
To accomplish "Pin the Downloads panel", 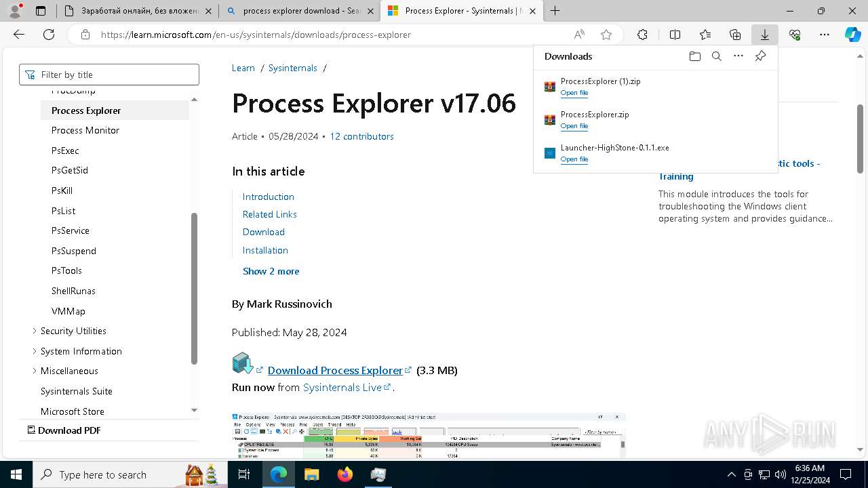I will (760, 56).
